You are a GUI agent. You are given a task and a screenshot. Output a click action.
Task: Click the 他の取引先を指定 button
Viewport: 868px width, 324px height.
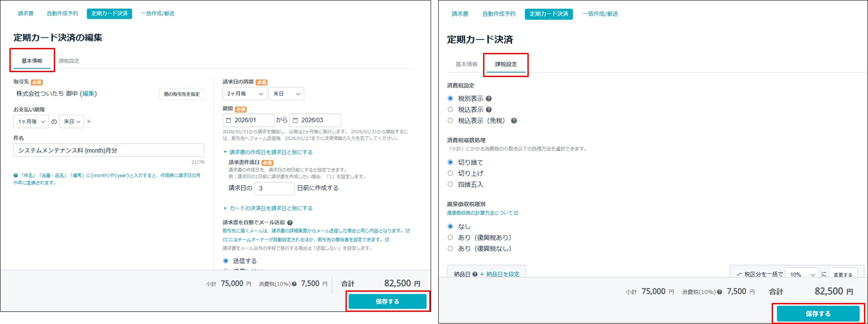pos(181,94)
